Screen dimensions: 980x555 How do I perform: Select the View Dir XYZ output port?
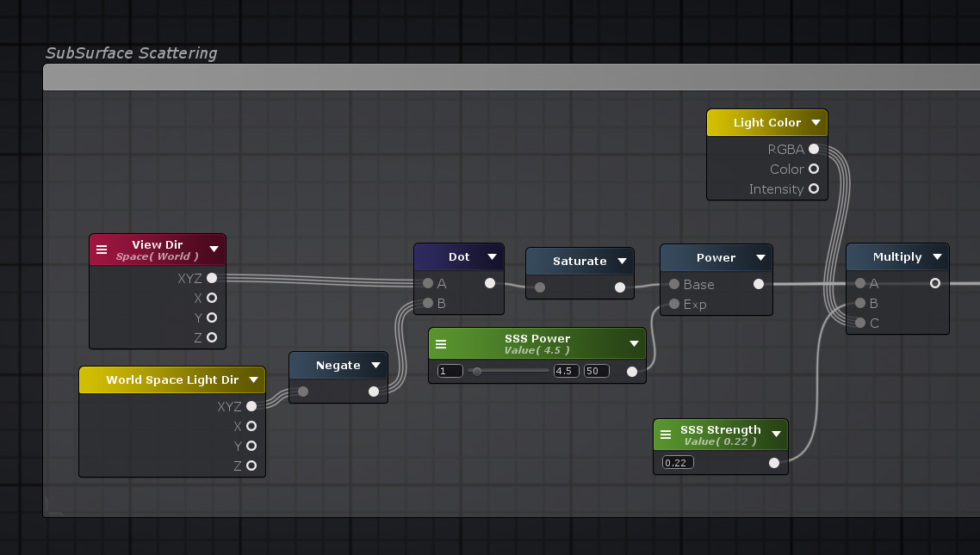(x=212, y=278)
